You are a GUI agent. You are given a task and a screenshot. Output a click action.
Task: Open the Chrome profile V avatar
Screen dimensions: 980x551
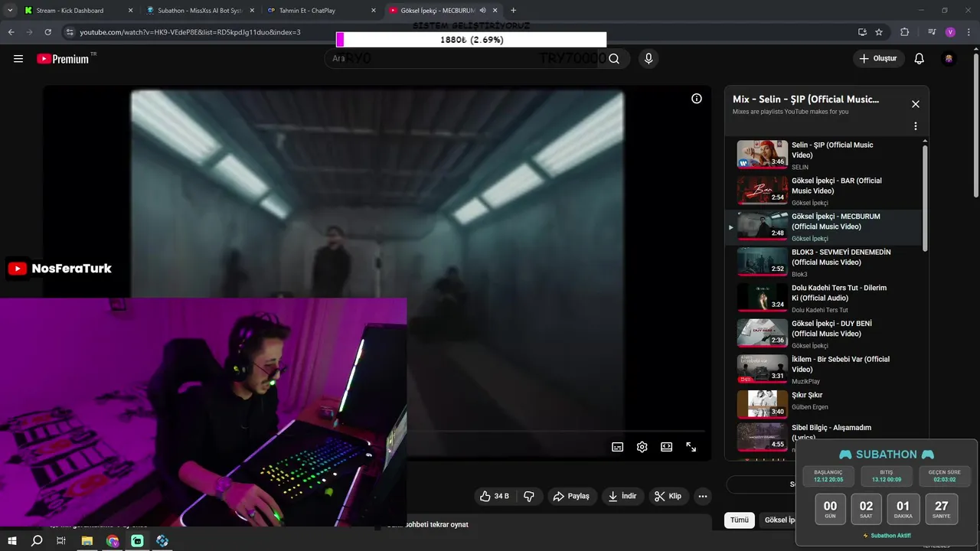[950, 32]
